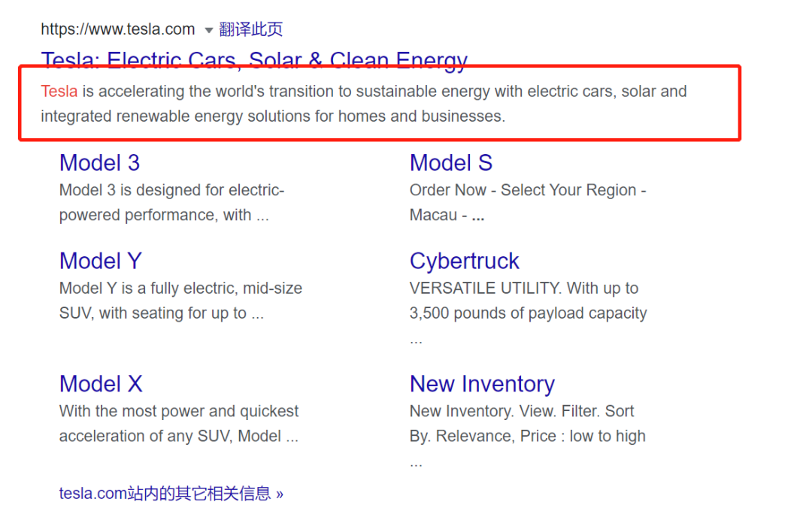812x523 pixels.
Task: Open the New Inventory sitelink
Action: point(482,384)
